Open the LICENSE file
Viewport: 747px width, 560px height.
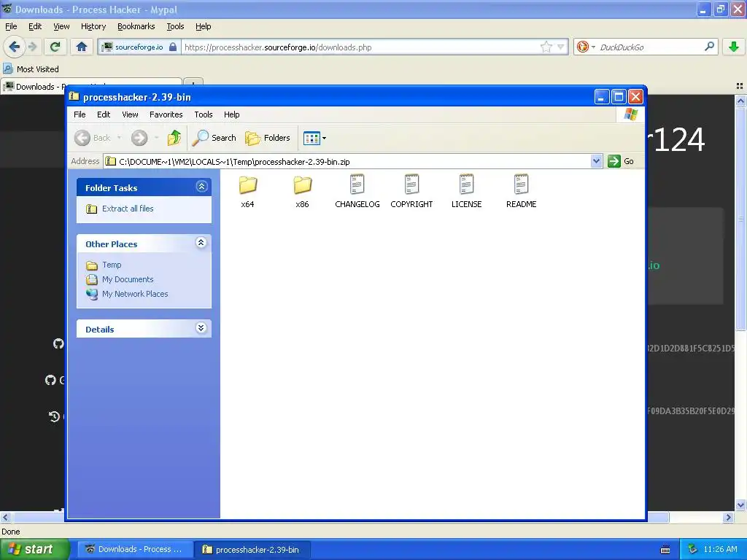click(466, 191)
